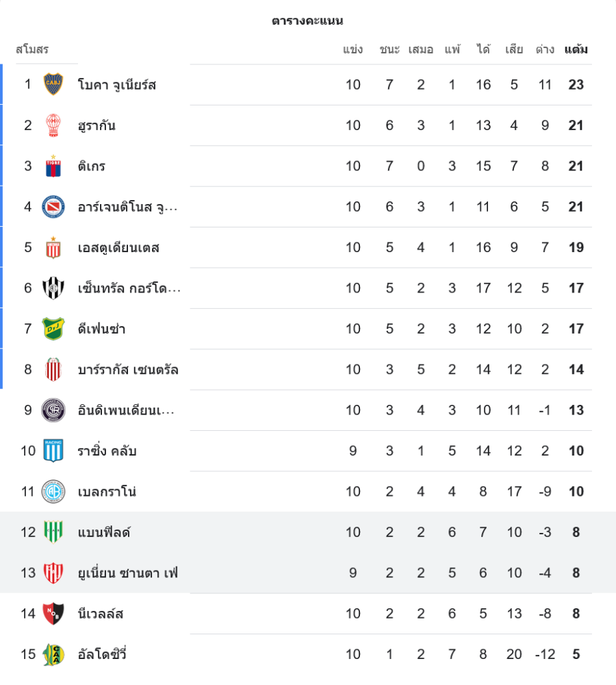
Task: Click the Argentinos Juniors round crest
Action: [x=53, y=207]
